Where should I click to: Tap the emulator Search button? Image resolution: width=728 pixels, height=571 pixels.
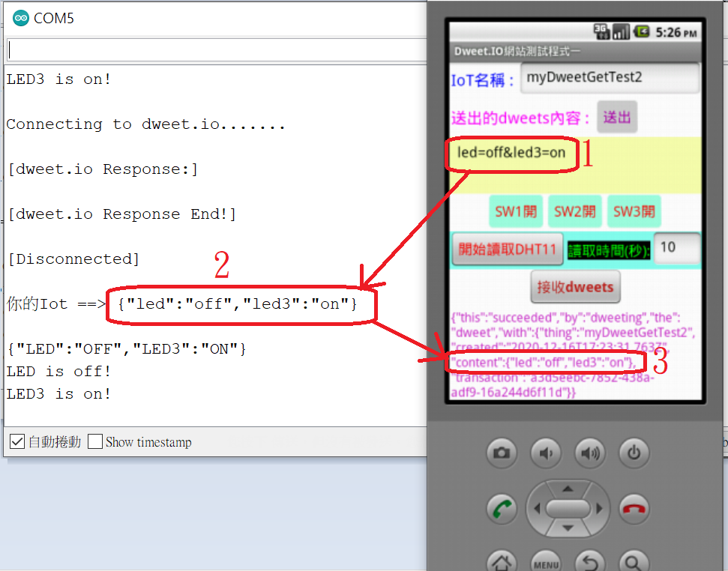(634, 561)
